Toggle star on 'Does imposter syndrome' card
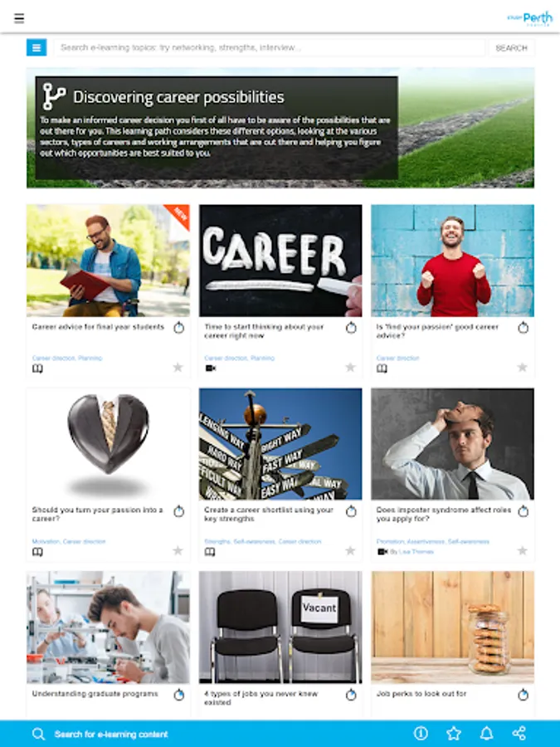The width and height of the screenshot is (560, 747). [x=523, y=551]
